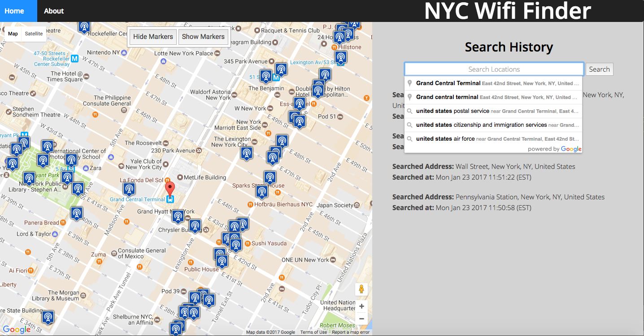Choose 'united states citizenship and immigration services' suggestion
The height and width of the screenshot is (336, 644).
493,125
